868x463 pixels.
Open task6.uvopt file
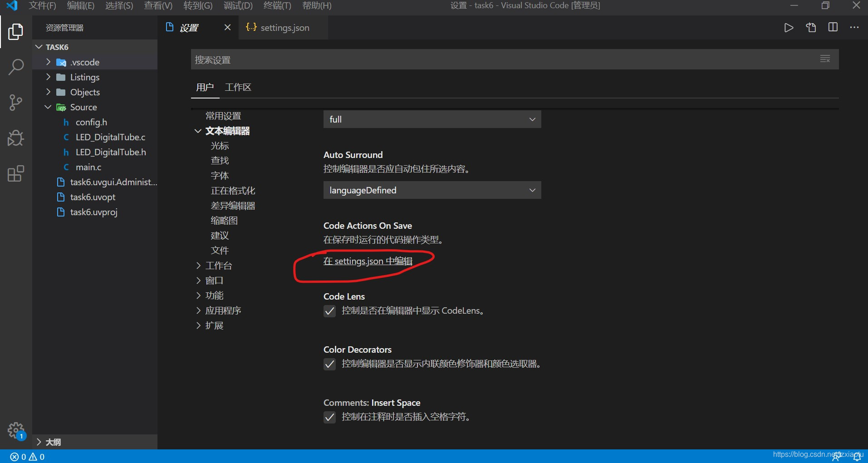click(x=93, y=197)
